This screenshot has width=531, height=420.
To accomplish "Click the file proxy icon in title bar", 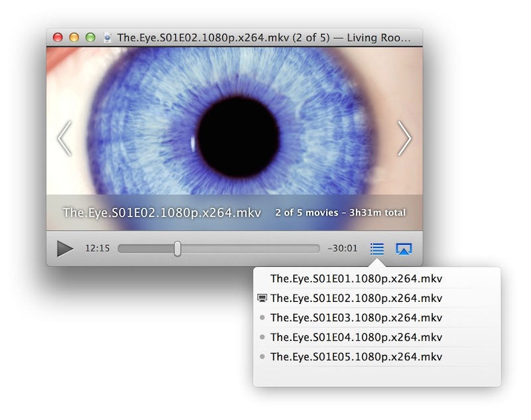I will pos(108,38).
